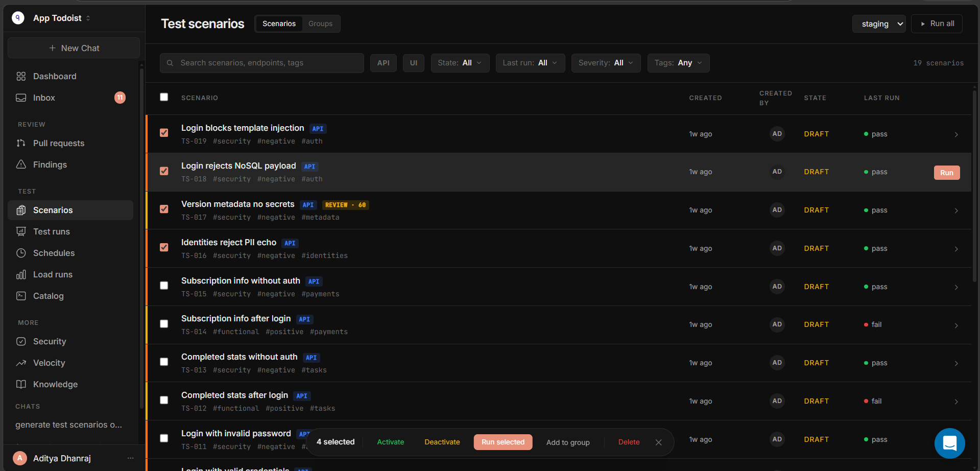Screen dimensions: 980x471
Task: Activate the selected scenarios
Action: (x=391, y=442)
